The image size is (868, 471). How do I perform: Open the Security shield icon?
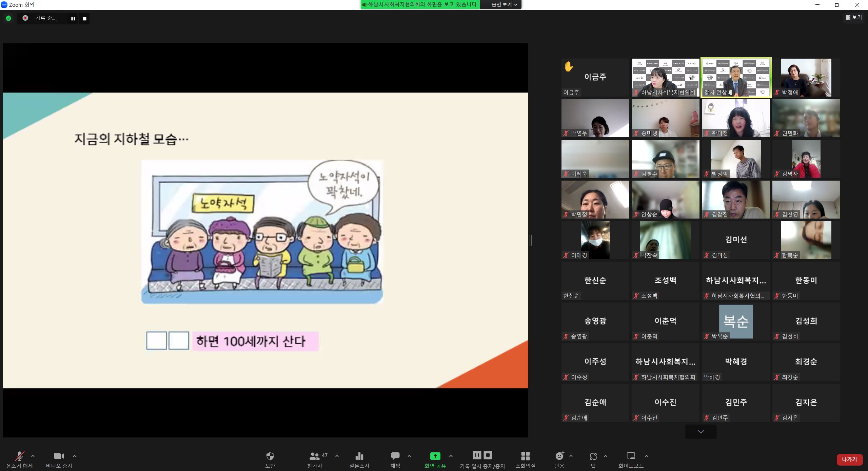click(270, 456)
